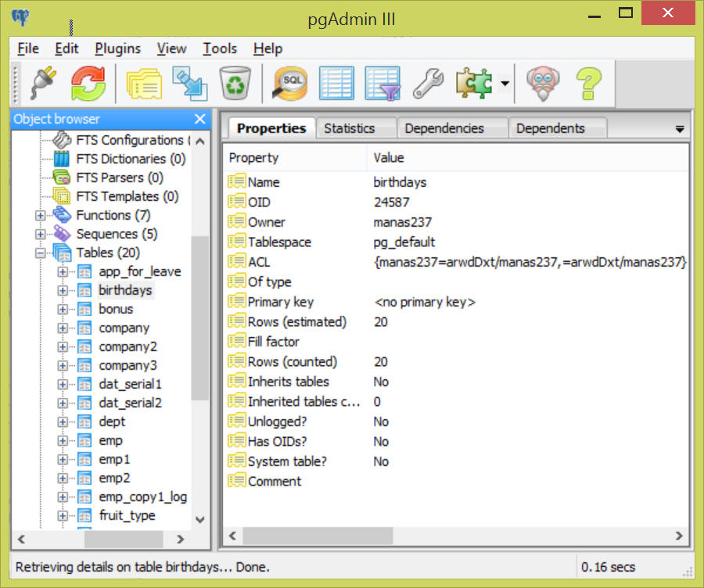The height and width of the screenshot is (588, 704).
Task: Click the object browser vertical scrollbar thumb
Action: click(x=199, y=317)
